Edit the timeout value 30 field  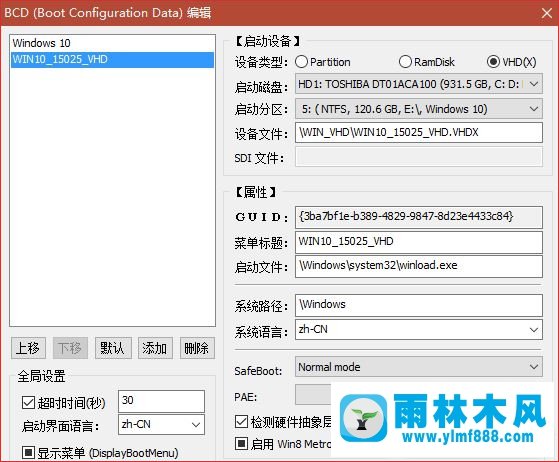[161, 401]
